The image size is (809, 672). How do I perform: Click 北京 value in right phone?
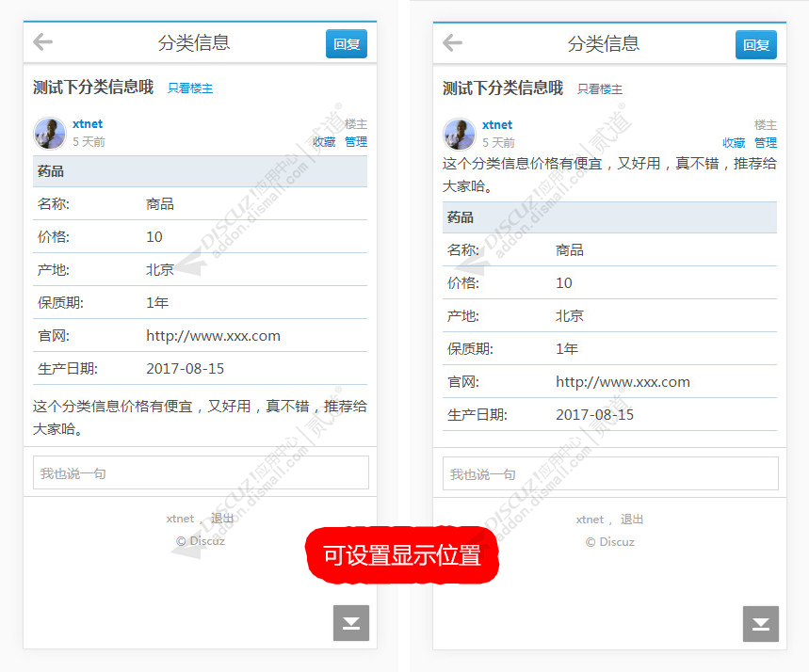pyautogui.click(x=570, y=315)
